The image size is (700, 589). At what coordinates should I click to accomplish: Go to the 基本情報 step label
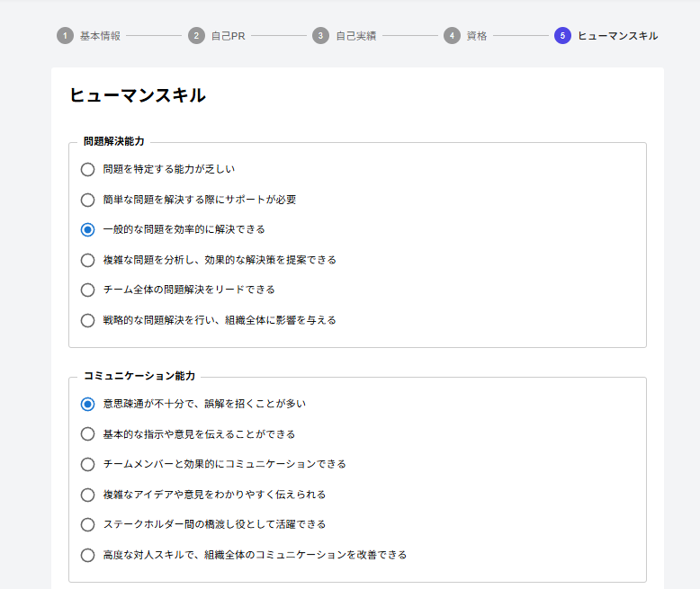(x=100, y=36)
